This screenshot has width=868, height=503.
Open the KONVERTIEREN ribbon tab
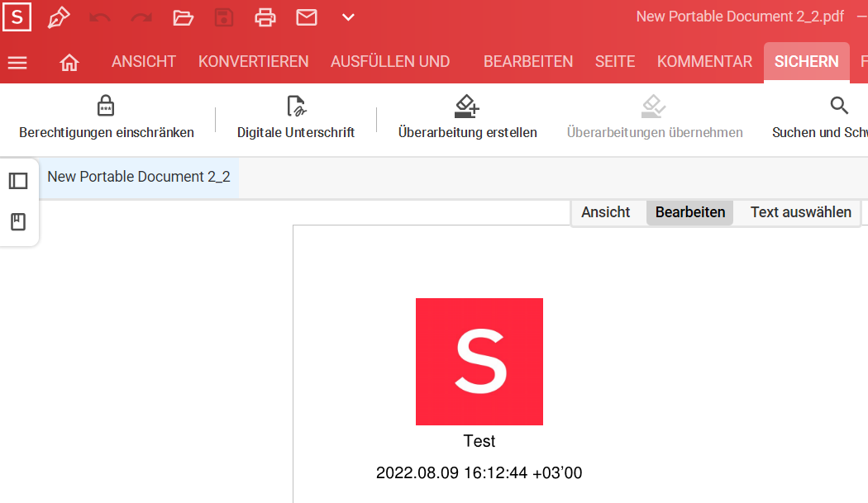point(254,61)
